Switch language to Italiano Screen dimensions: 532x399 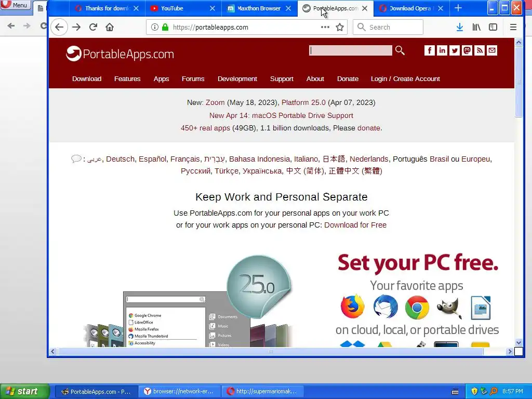[306, 159]
